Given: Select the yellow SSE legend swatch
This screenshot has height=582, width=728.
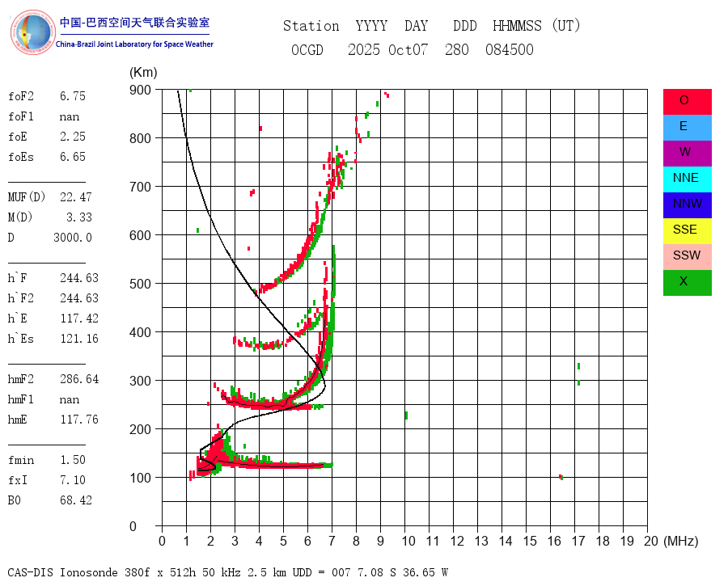Looking at the screenshot, I should tap(687, 231).
